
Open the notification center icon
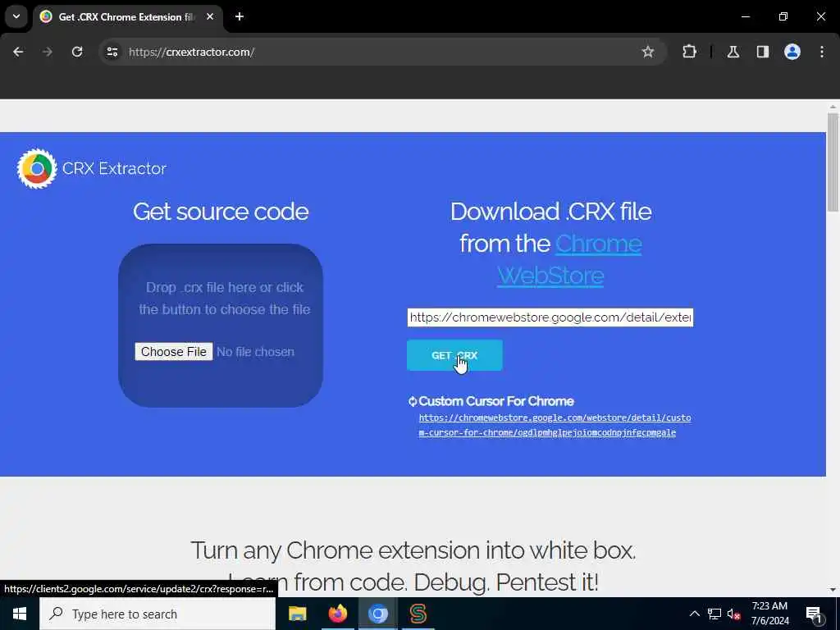pos(814,614)
